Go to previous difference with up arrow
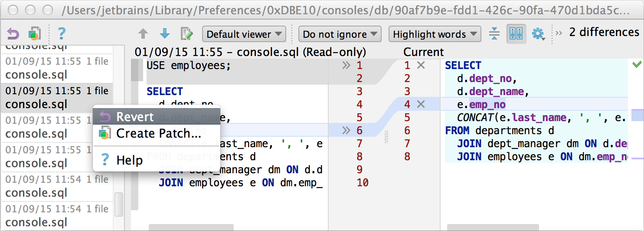 click(x=143, y=34)
